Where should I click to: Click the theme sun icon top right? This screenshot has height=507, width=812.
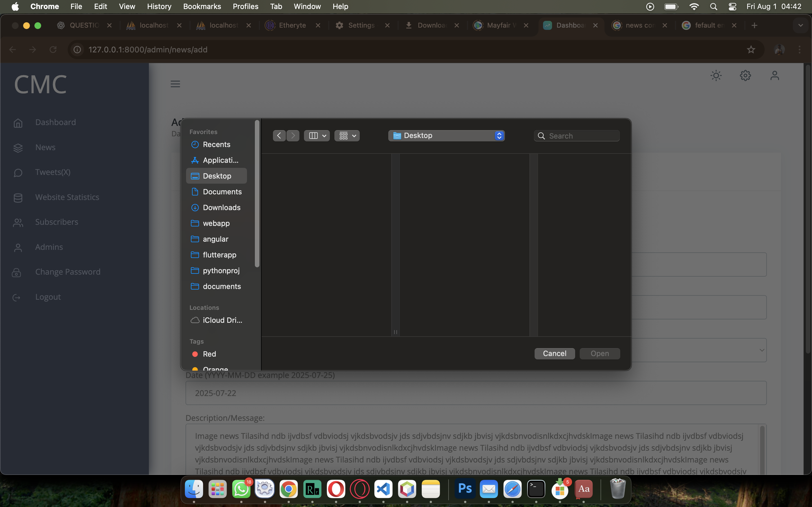[716, 75]
